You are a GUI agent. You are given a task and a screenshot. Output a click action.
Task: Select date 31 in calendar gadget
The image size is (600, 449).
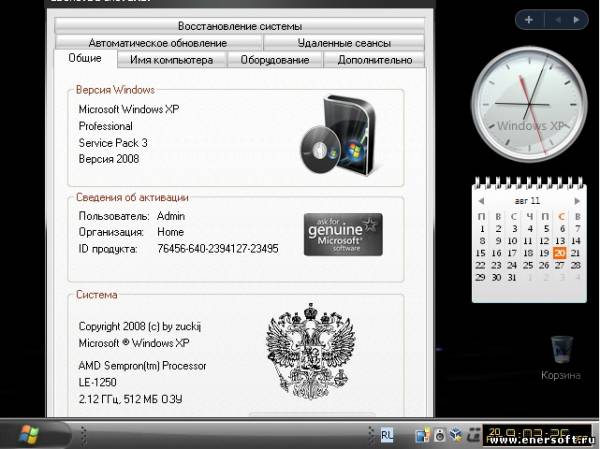(x=512, y=278)
